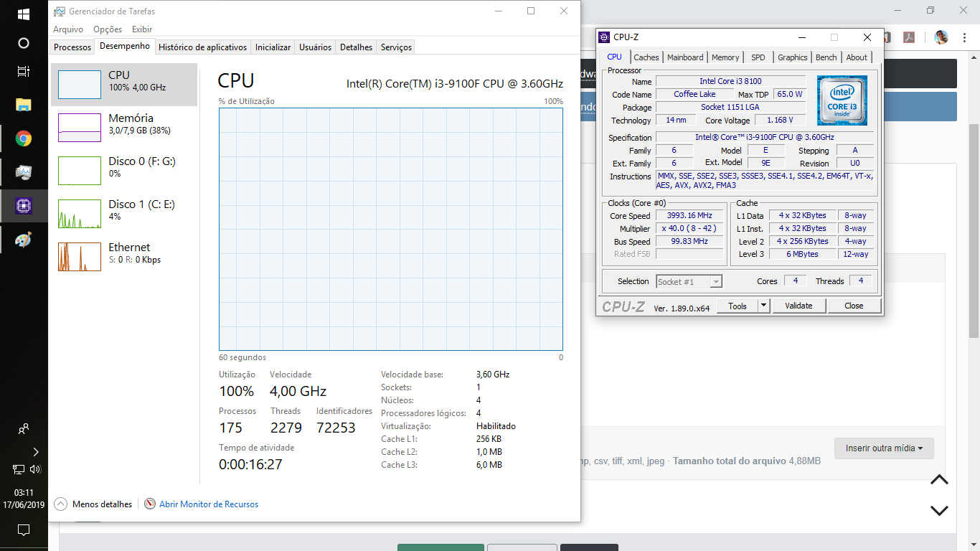Viewport: 980px width, 551px height.
Task: Click the Close button in CPU-Z
Action: point(854,306)
